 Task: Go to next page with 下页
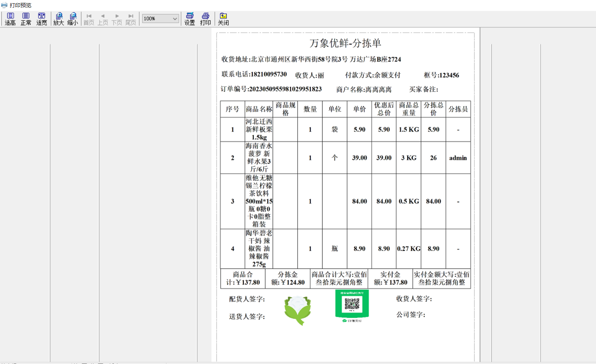tap(117, 19)
